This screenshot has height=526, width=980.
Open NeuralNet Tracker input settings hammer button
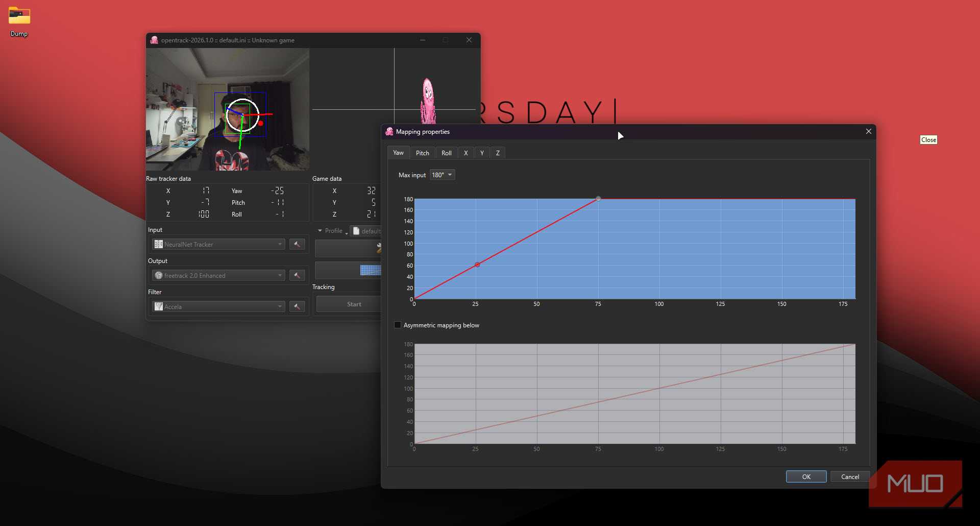pyautogui.click(x=297, y=244)
